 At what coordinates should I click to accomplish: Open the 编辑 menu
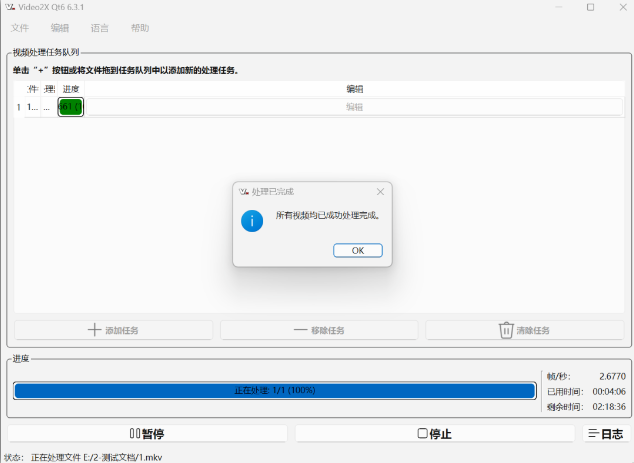click(x=60, y=28)
